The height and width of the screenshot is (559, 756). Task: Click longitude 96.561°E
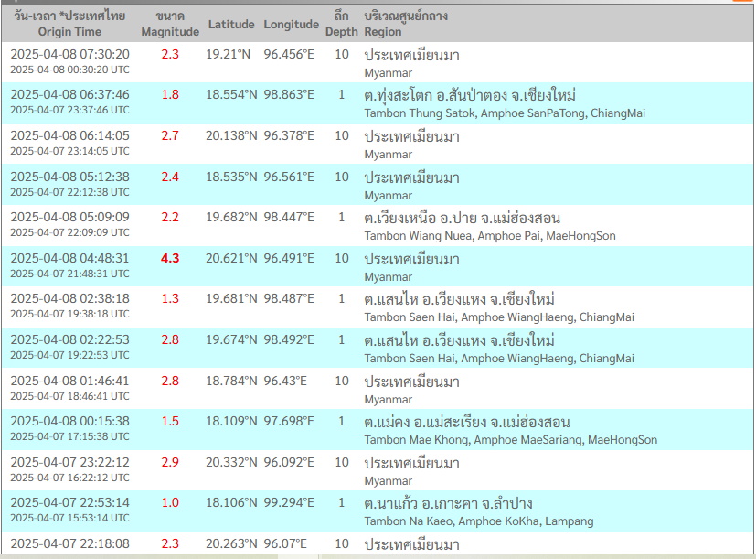(288, 177)
